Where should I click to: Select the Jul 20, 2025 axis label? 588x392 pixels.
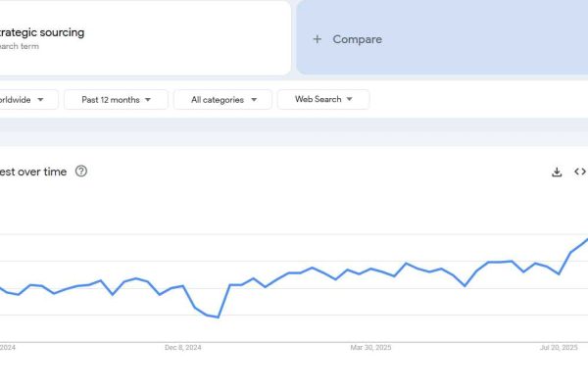558,347
